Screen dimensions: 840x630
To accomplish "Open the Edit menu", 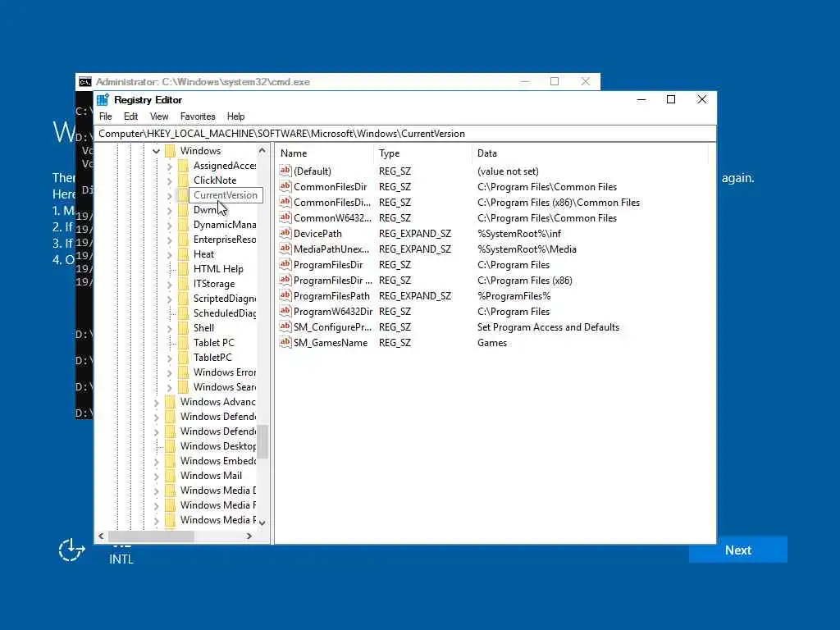I will pos(130,116).
